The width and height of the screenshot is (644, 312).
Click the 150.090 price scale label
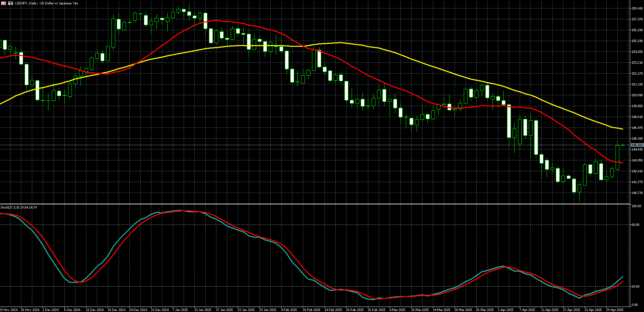point(637,95)
